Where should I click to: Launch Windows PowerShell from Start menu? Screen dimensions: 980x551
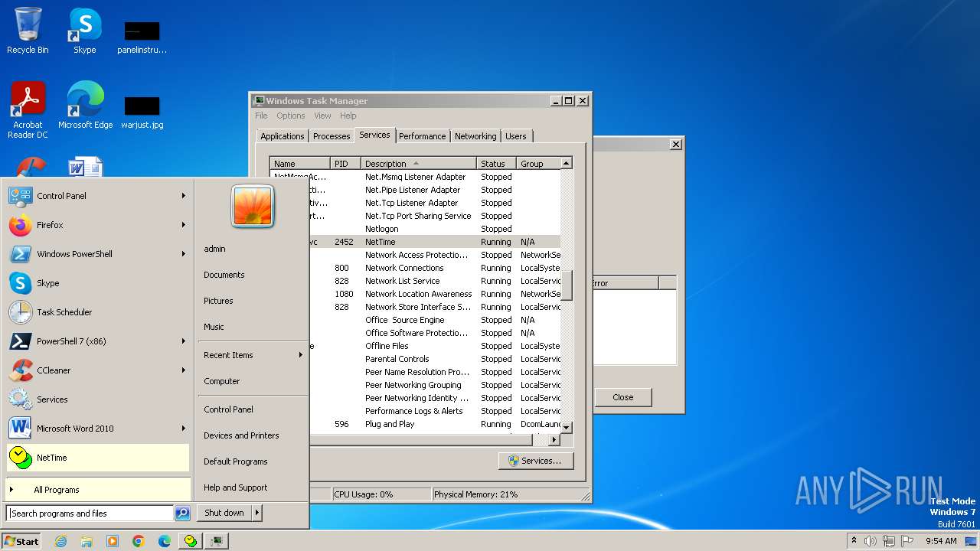[x=97, y=254]
